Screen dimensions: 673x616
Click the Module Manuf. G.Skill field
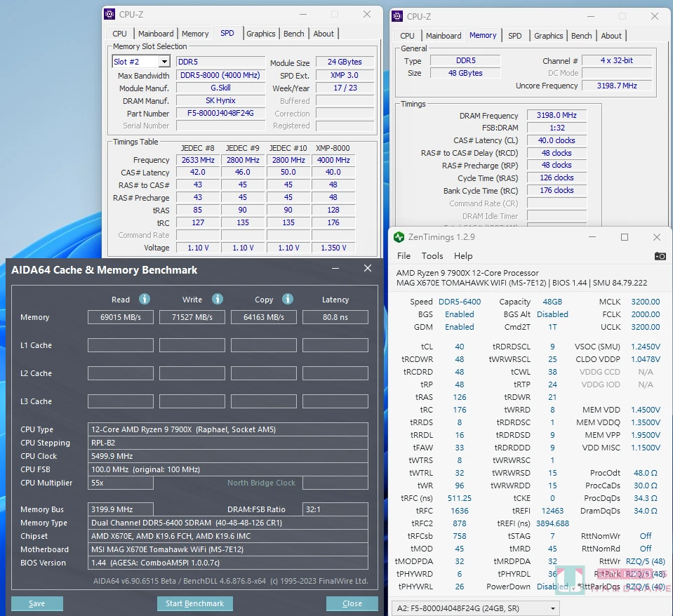[x=220, y=88]
